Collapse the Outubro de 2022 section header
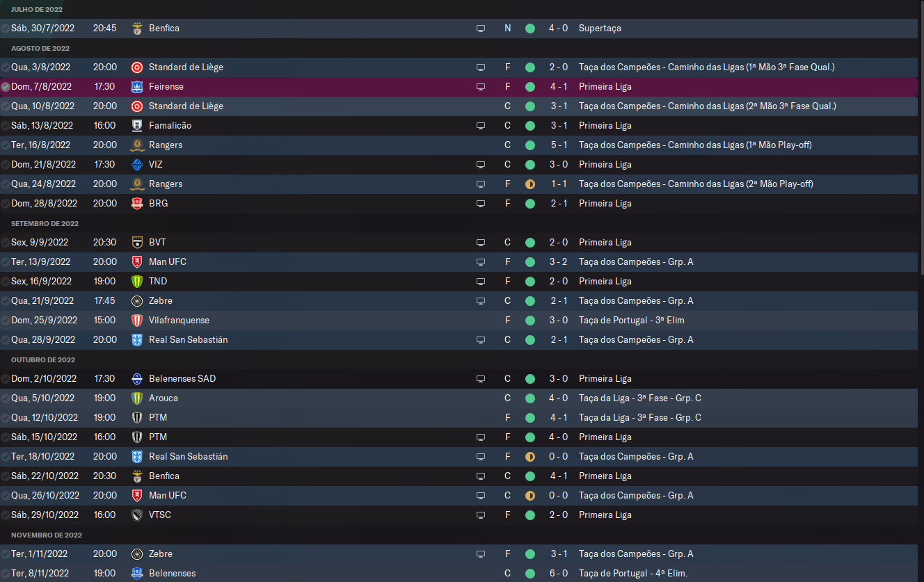This screenshot has height=582, width=924. pyautogui.click(x=42, y=359)
